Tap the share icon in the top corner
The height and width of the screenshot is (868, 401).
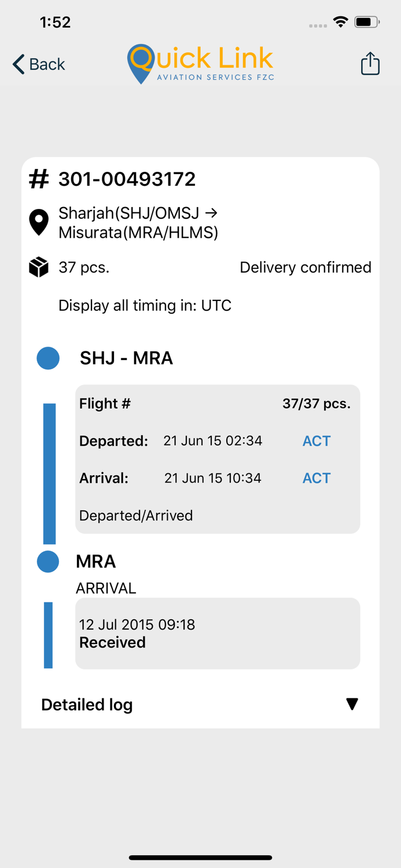(370, 64)
